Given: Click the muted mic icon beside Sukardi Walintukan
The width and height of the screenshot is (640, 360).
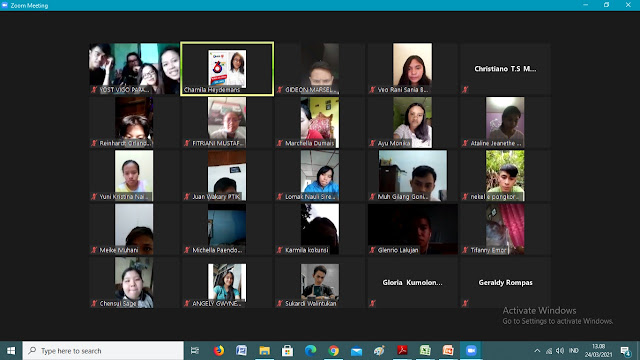Looking at the screenshot, I should pyautogui.click(x=280, y=303).
